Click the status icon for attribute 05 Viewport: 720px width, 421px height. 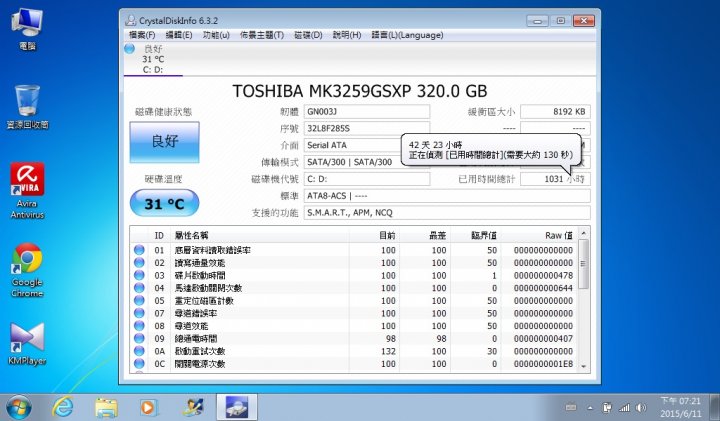pyautogui.click(x=139, y=300)
